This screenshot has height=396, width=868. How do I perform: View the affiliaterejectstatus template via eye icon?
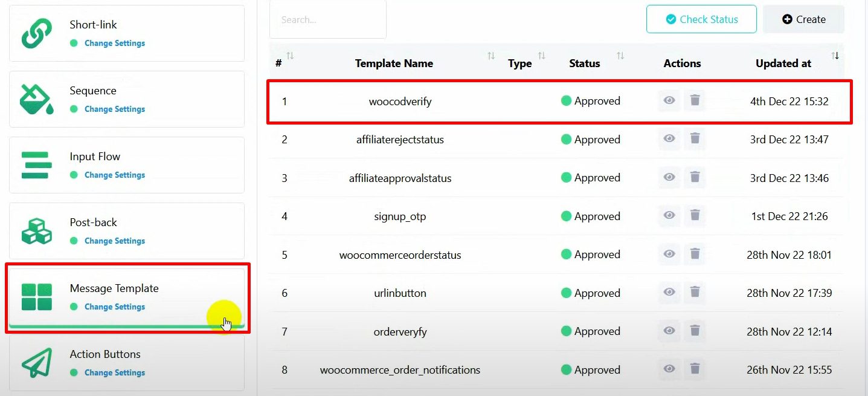point(669,139)
